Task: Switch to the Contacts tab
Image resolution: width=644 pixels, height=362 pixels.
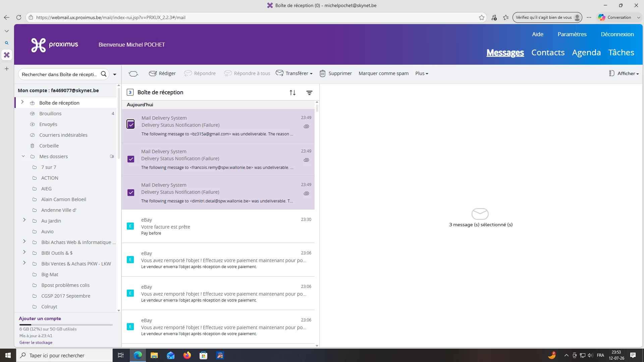Action: (x=548, y=53)
